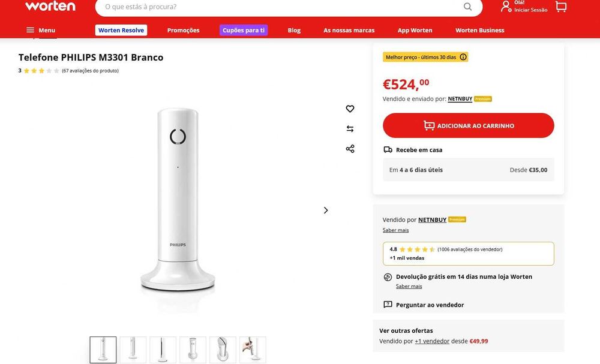Screen dimensions: 600x364
Task: Open the +1 vendedor offers link
Action: pos(432,341)
